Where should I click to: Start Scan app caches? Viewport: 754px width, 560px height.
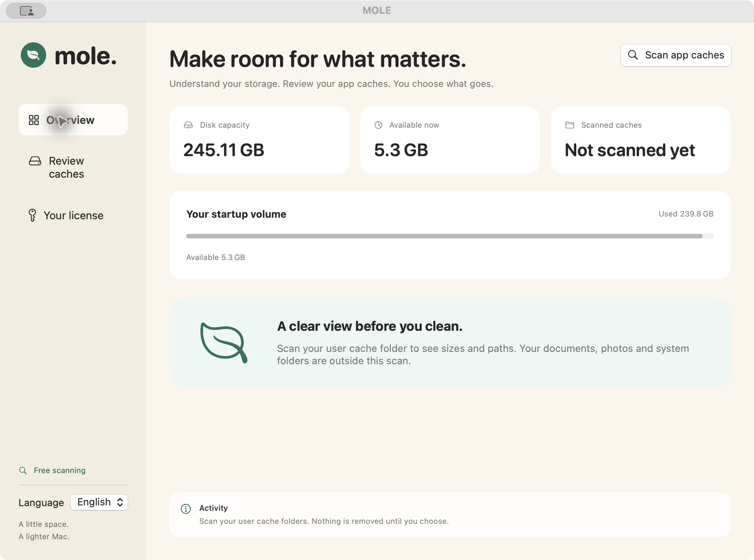676,55
